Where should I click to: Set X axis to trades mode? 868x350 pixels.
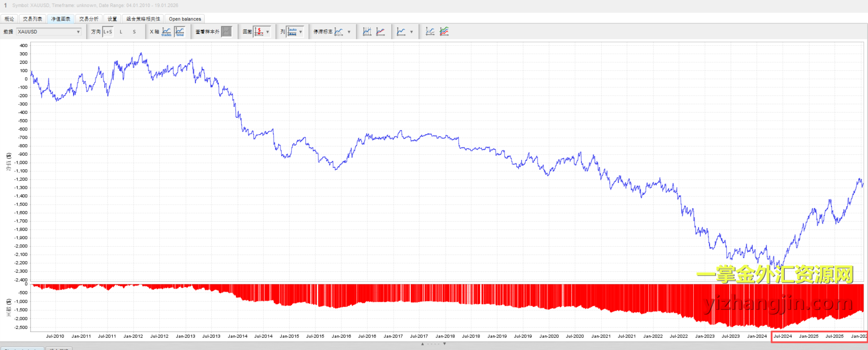[x=166, y=32]
